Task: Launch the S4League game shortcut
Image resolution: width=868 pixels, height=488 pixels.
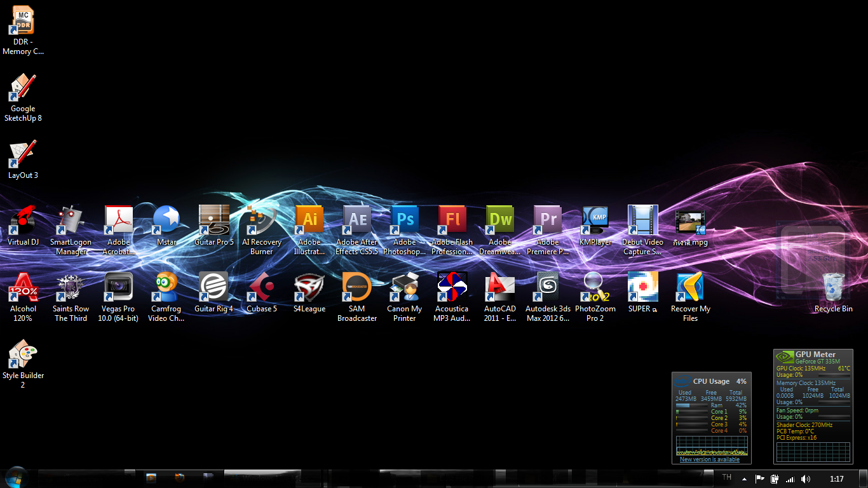Action: (309, 292)
